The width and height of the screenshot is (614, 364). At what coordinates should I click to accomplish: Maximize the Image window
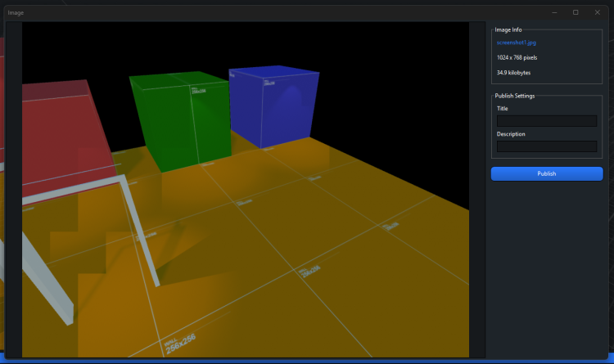click(x=576, y=12)
